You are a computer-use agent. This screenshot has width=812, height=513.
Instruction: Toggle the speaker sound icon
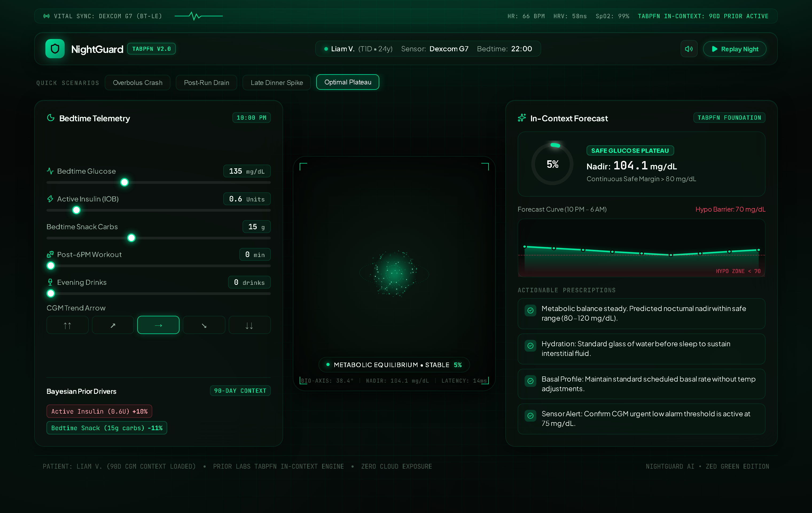click(x=689, y=49)
